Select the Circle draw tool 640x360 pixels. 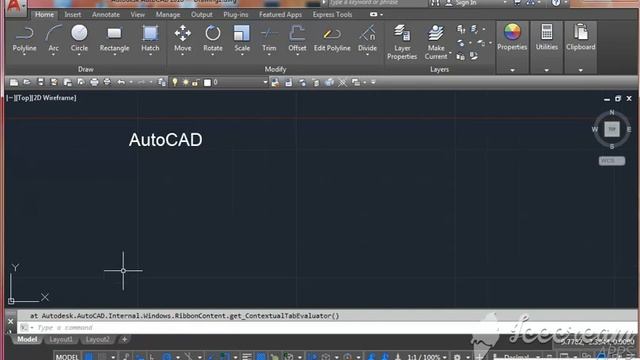[79, 39]
